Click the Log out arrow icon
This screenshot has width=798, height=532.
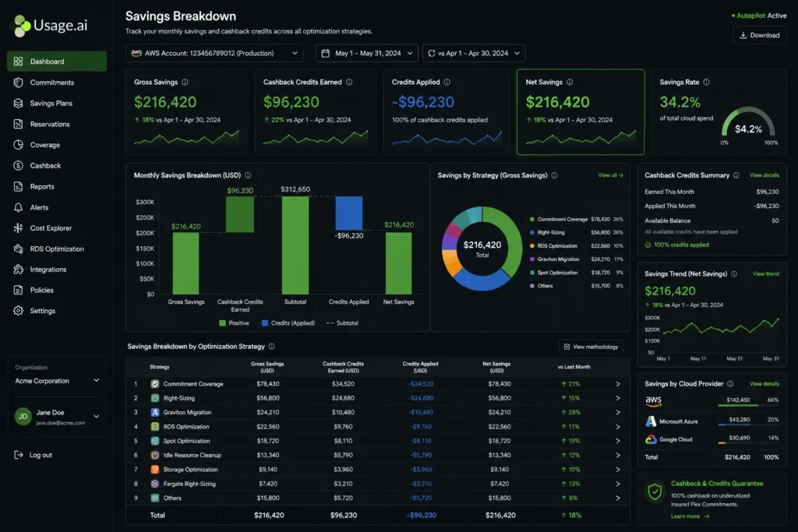coord(19,455)
